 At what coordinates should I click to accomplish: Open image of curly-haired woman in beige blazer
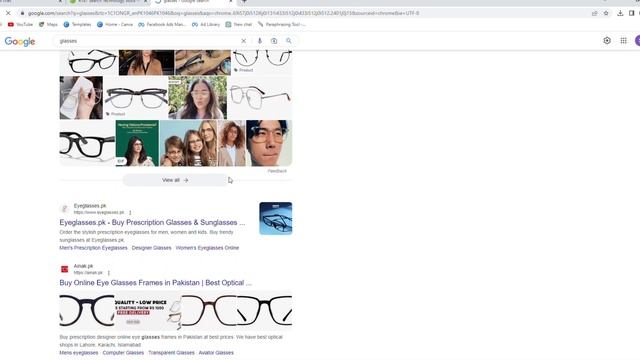click(x=231, y=143)
